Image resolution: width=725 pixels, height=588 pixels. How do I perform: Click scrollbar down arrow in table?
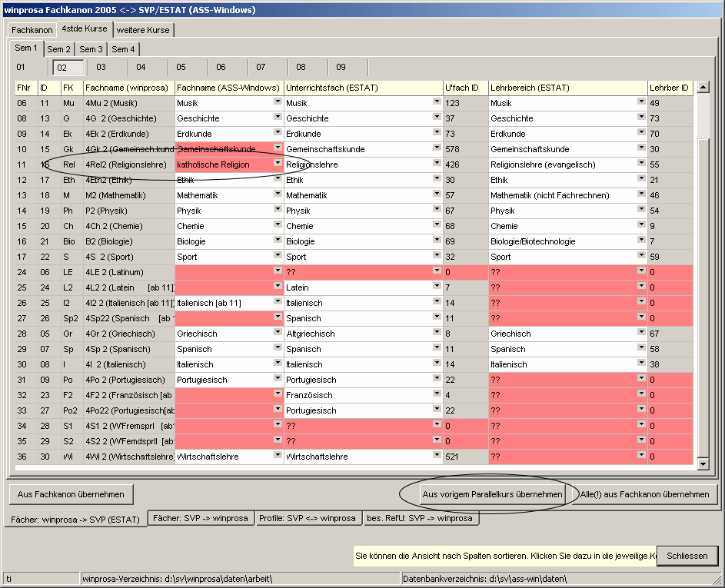703,463
